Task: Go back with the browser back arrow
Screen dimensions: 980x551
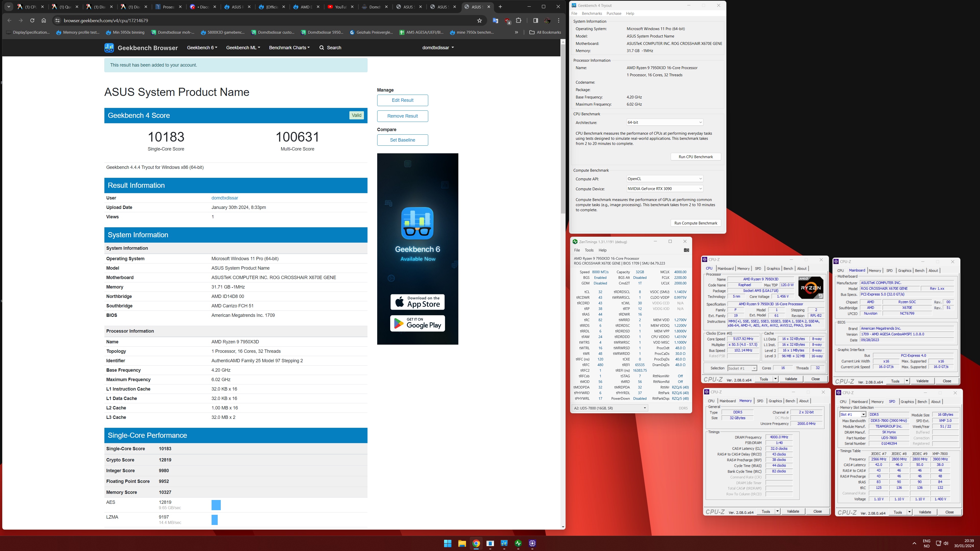Action: (x=9, y=20)
